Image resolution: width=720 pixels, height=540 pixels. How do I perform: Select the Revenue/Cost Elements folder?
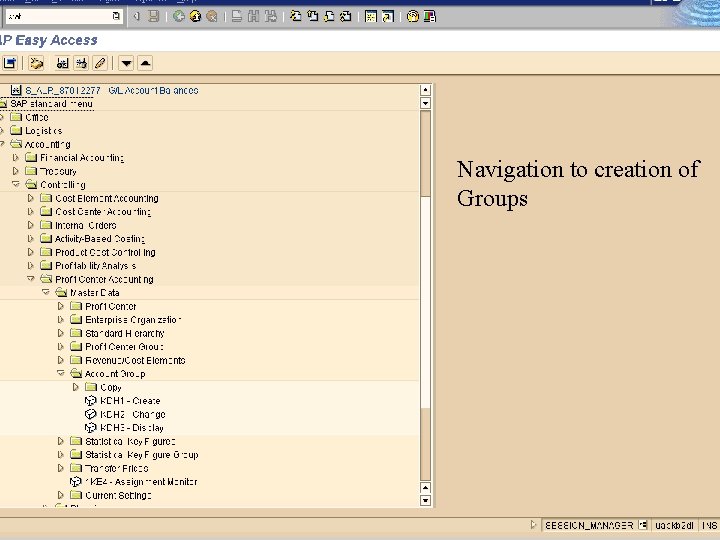click(x=135, y=360)
